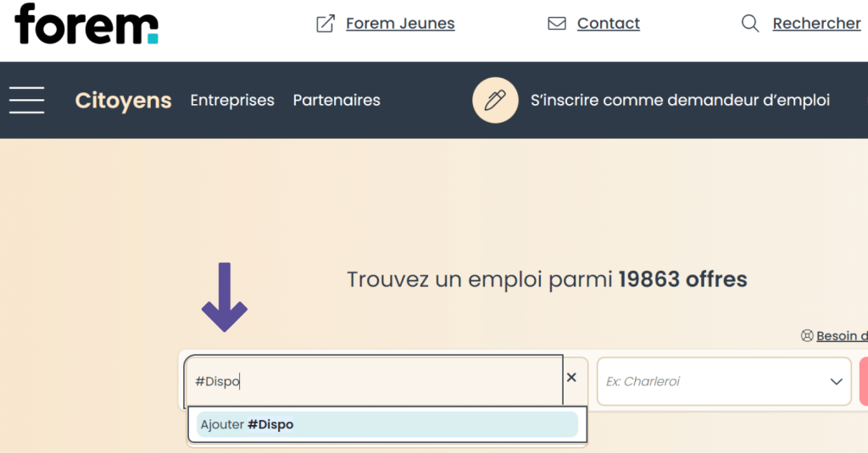Click the Forem logo
This screenshot has width=868, height=453.
[86, 24]
